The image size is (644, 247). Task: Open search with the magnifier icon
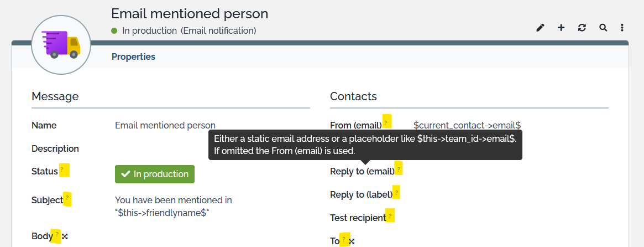(x=603, y=28)
